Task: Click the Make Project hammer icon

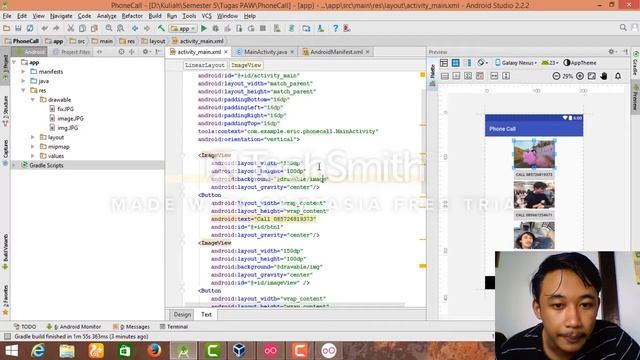Action: (x=161, y=28)
